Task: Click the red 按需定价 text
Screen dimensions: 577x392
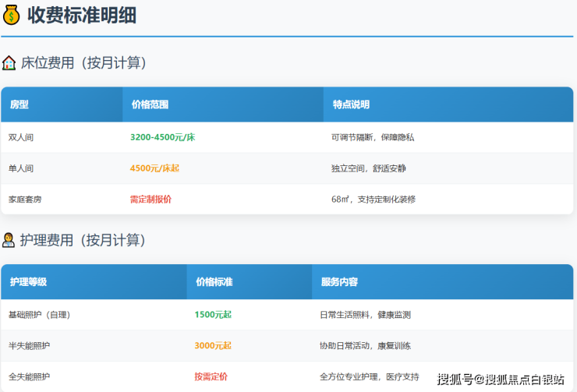Action: pyautogui.click(x=211, y=377)
